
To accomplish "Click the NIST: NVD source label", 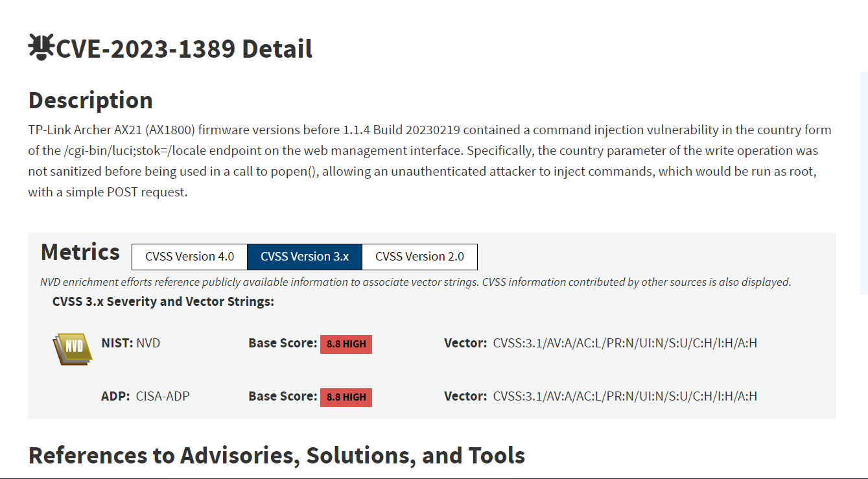I will click(x=131, y=343).
